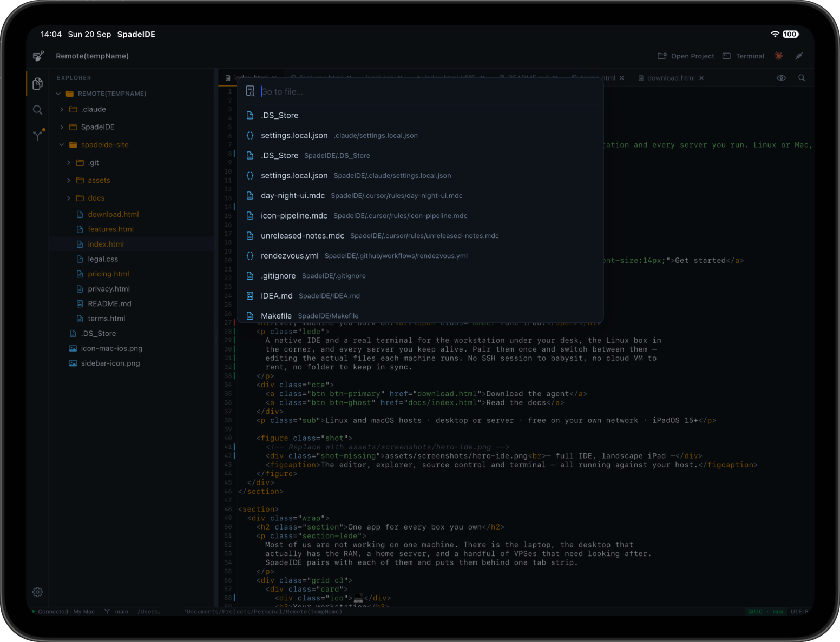840x642 pixels.
Task: Open features.html in the Explorer
Action: coord(132,229)
